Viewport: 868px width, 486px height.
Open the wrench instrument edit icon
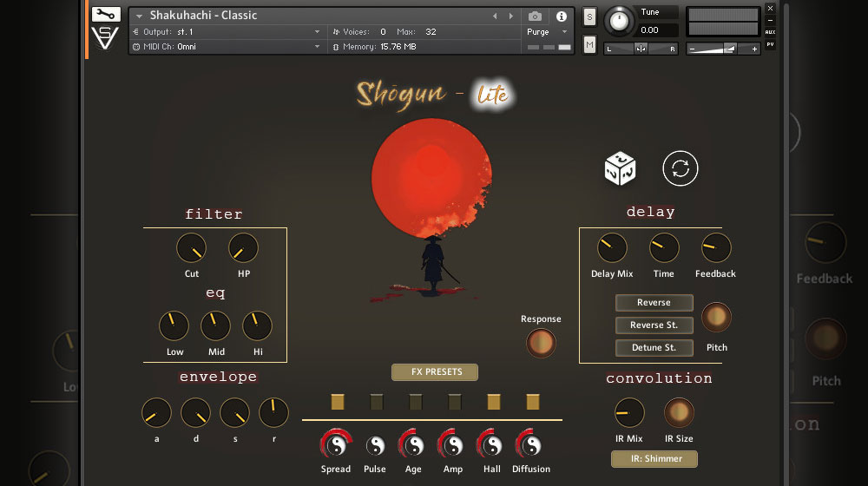pyautogui.click(x=106, y=15)
